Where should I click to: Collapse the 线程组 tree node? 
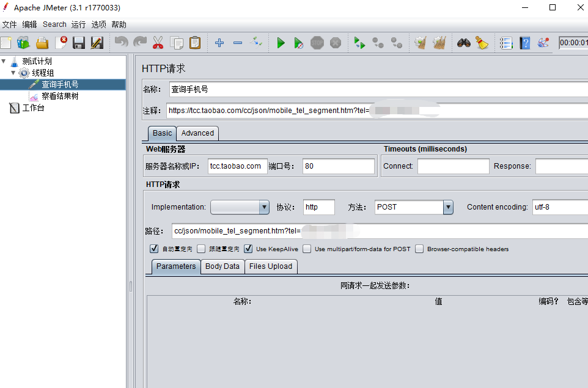point(13,72)
